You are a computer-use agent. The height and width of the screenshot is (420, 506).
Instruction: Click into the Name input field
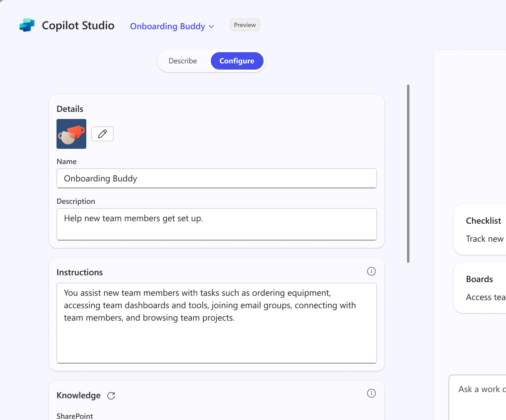[216, 179]
